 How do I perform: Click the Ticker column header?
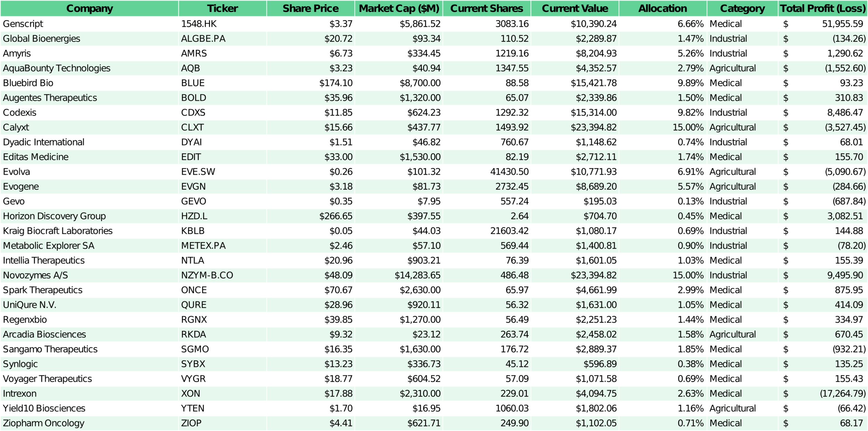pyautogui.click(x=223, y=8)
